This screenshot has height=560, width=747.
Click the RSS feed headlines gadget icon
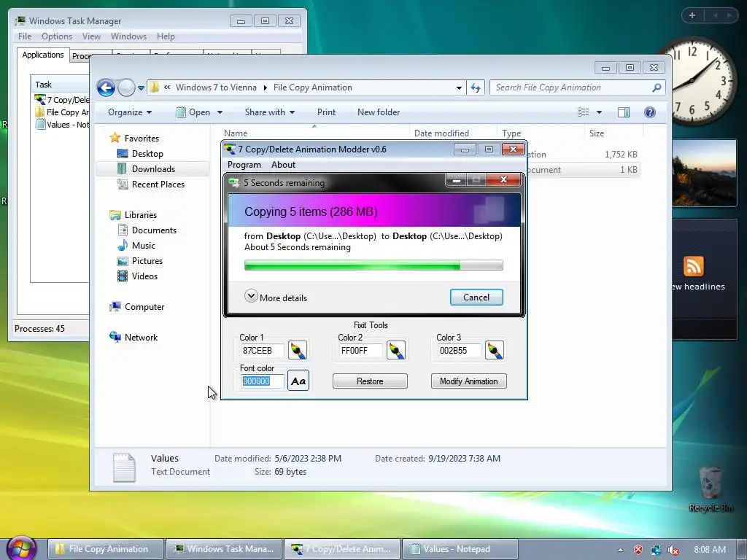click(x=694, y=266)
